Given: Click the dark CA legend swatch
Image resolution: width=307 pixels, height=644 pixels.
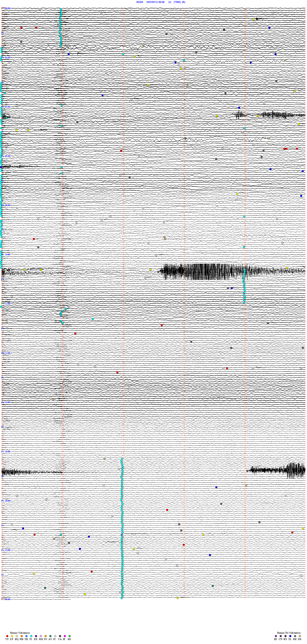Looking at the screenshot, I should pos(60,636).
